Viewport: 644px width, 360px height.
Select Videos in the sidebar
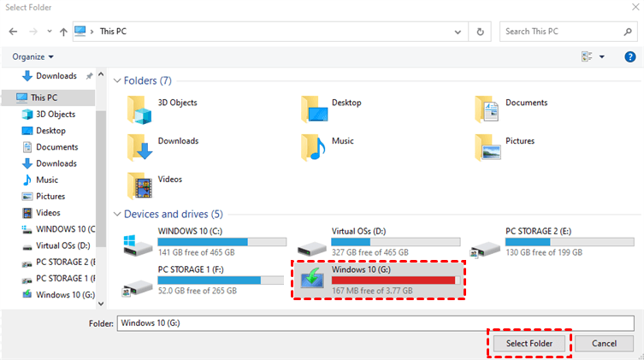(41, 213)
